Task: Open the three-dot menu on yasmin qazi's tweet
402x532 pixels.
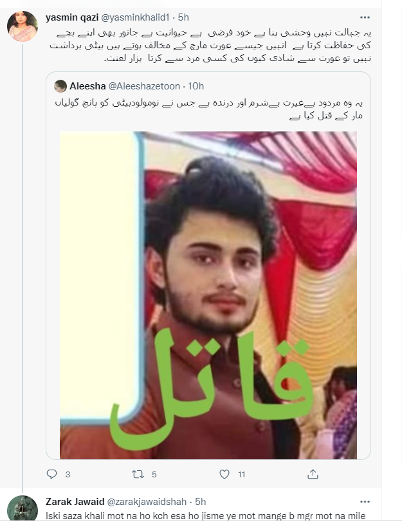Action: [365, 17]
